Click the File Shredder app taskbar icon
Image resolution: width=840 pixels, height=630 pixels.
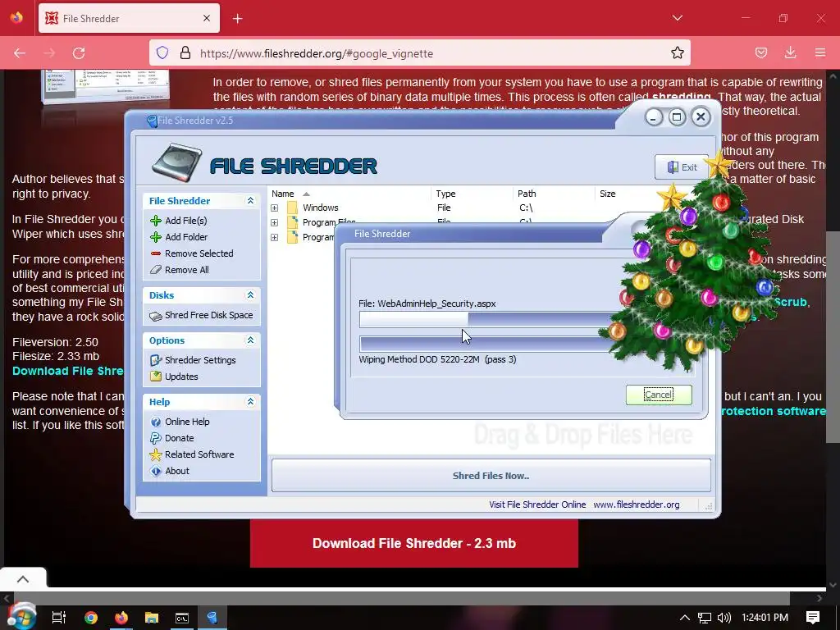[x=212, y=618]
